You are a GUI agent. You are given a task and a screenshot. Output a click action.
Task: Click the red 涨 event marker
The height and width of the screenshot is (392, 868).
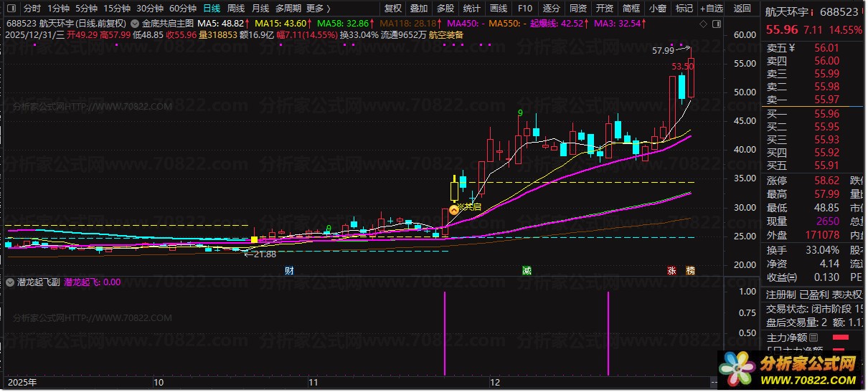click(x=672, y=270)
